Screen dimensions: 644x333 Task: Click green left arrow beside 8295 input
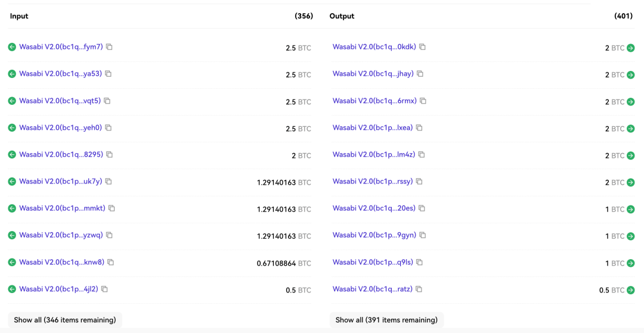click(x=12, y=155)
